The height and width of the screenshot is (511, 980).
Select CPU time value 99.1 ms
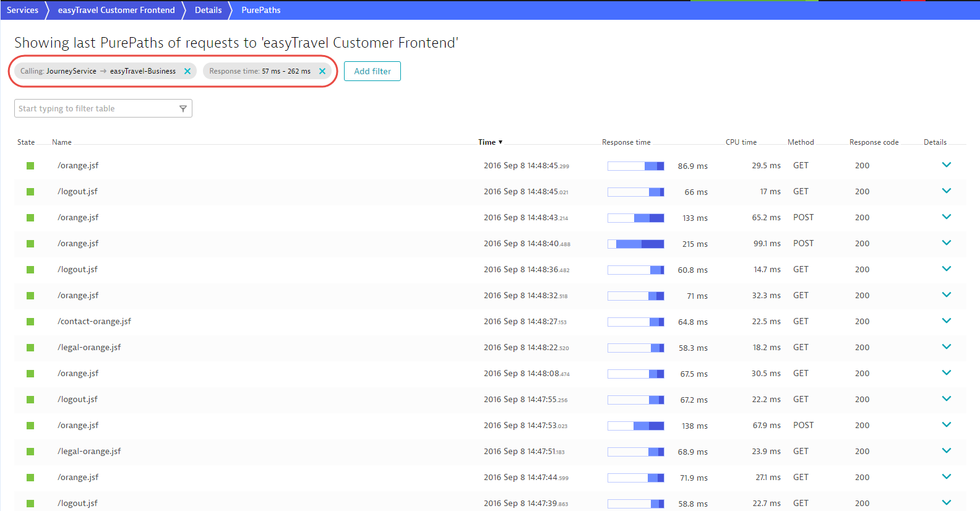(x=767, y=243)
